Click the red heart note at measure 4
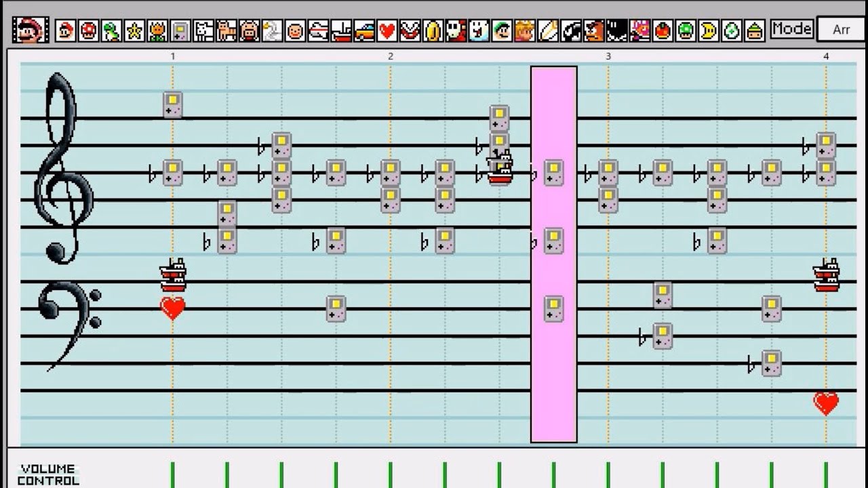Image resolution: width=868 pixels, height=488 pixels. pos(826,403)
